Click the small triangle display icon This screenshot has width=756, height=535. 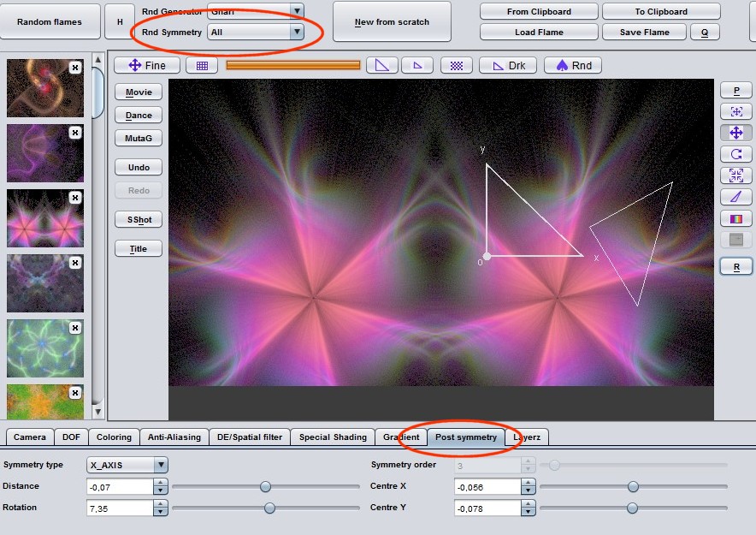417,65
